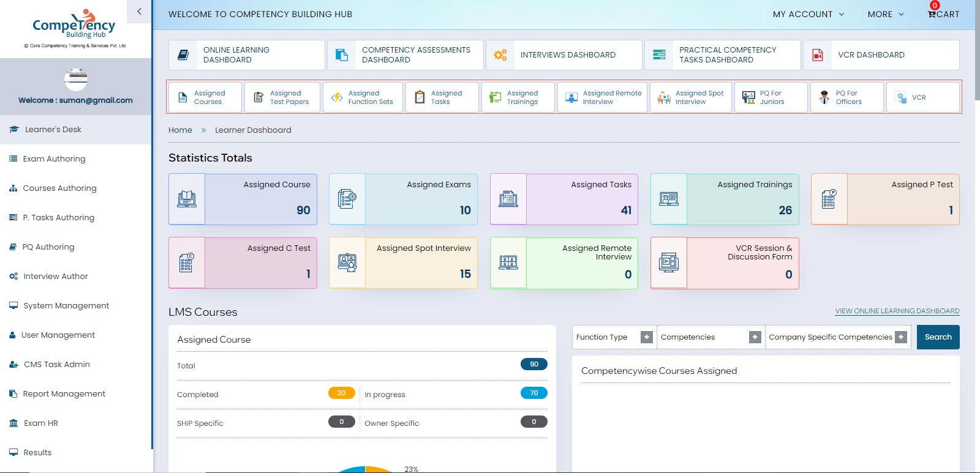Click the Search button
980x473 pixels.
click(938, 337)
